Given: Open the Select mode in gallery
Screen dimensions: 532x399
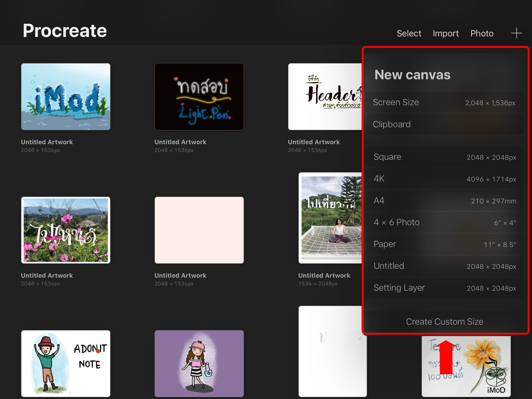Looking at the screenshot, I should click(409, 33).
